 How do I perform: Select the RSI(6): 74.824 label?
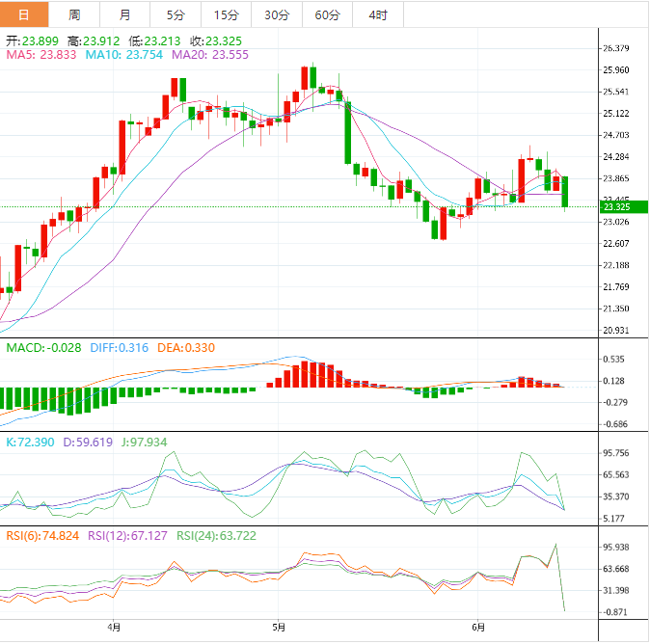43,536
